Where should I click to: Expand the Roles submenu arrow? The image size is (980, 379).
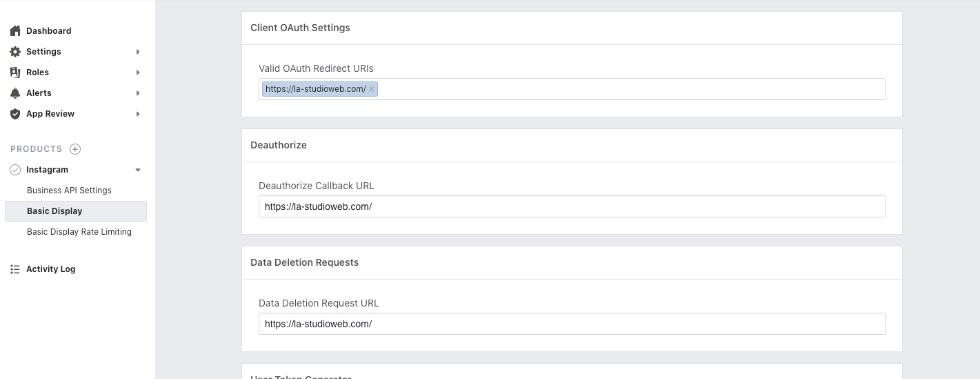pos(138,72)
